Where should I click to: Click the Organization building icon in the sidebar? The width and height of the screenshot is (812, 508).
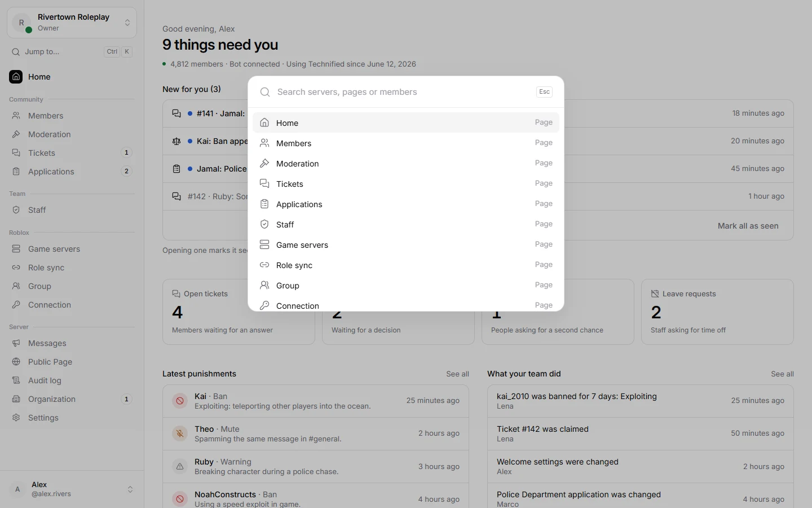pyautogui.click(x=16, y=399)
